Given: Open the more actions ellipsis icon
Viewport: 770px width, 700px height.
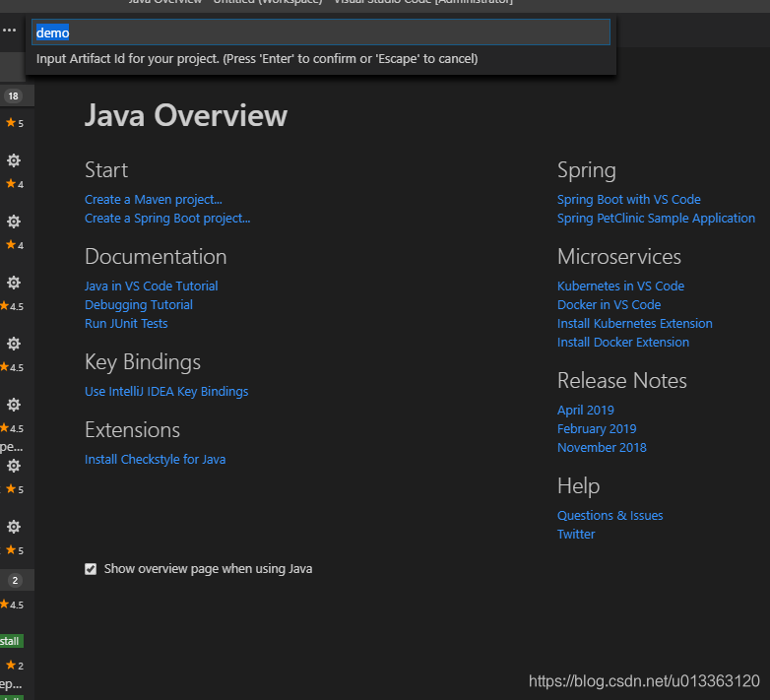Looking at the screenshot, I should tap(9, 31).
